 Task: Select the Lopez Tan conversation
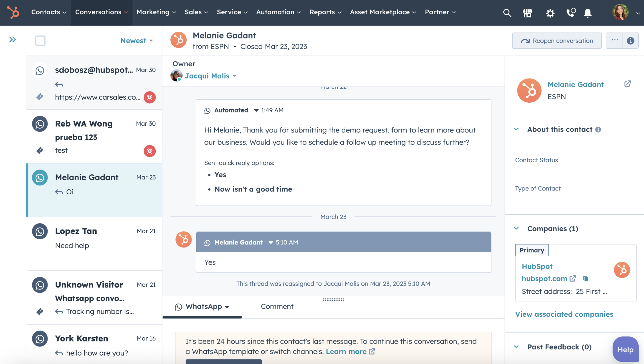94,238
